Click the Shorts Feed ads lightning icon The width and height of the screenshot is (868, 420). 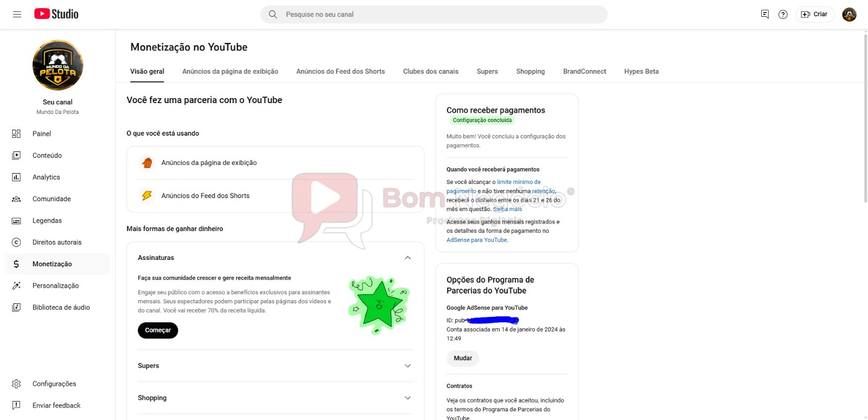pyautogui.click(x=147, y=195)
